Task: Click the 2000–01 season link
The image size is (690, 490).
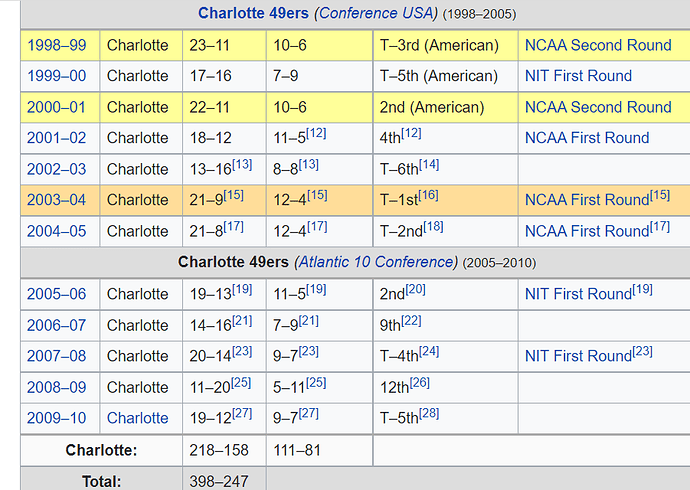Action: 57,107
